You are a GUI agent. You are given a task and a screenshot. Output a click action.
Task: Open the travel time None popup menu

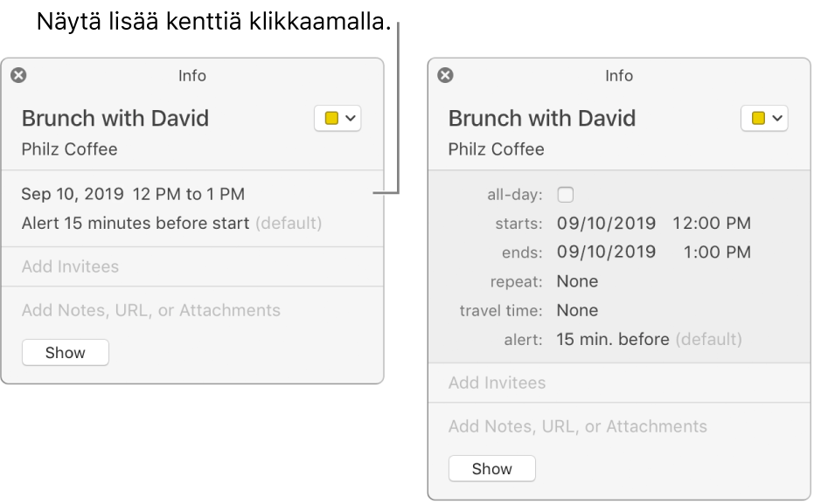tap(577, 310)
